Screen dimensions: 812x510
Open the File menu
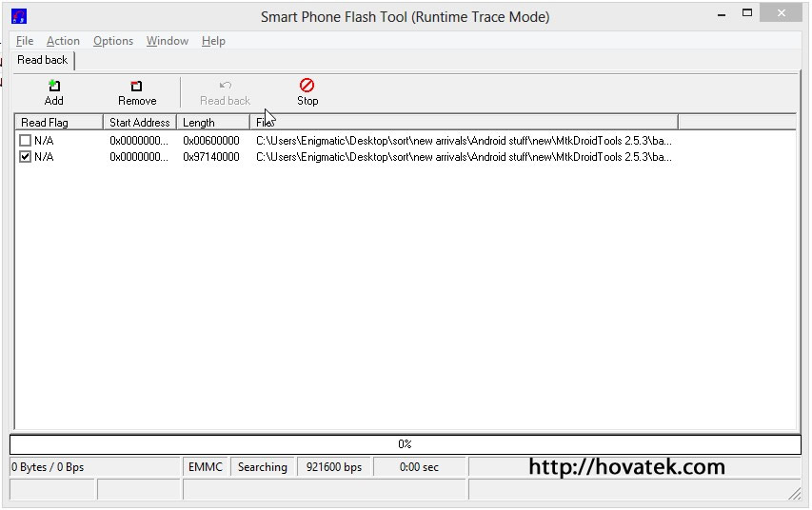(25, 41)
